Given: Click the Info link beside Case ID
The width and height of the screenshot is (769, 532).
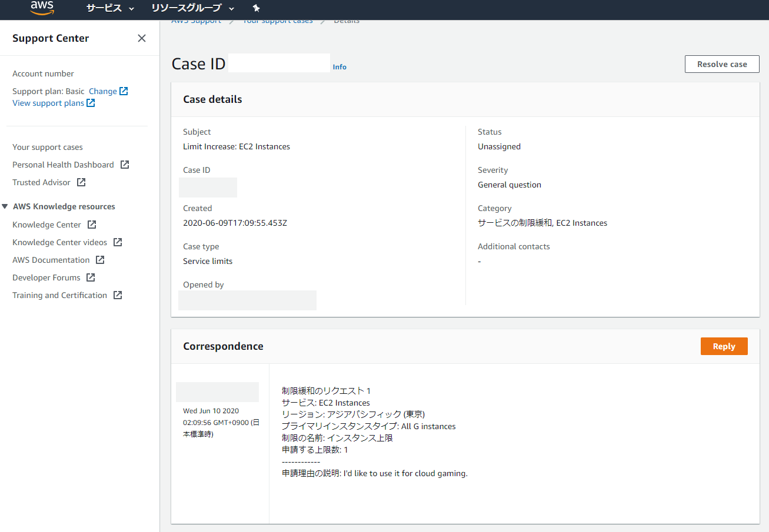Looking at the screenshot, I should click(339, 67).
